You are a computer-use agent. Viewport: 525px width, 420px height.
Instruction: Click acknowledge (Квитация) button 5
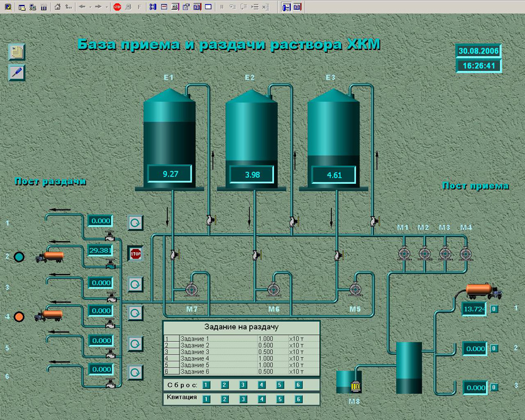[280, 399]
